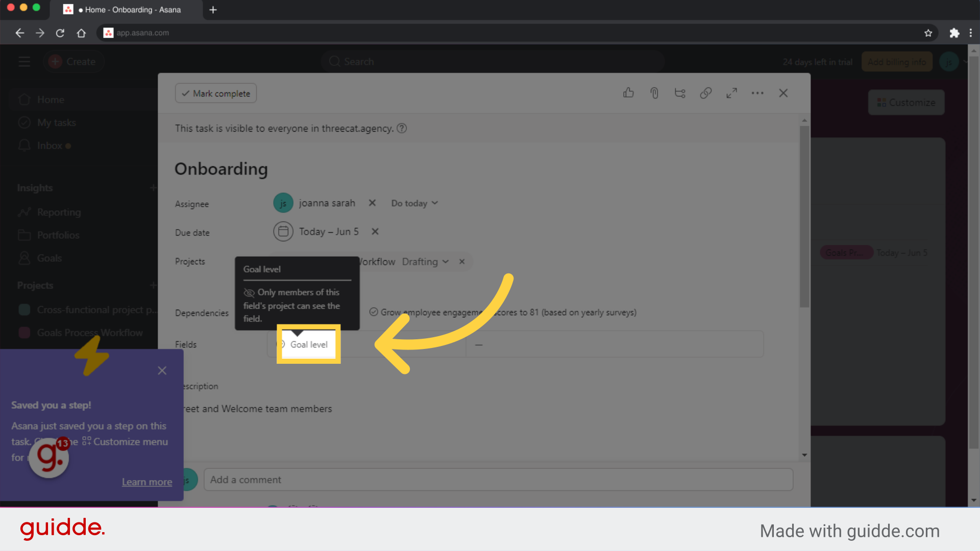Open subtasks with the subtask icon

click(679, 93)
